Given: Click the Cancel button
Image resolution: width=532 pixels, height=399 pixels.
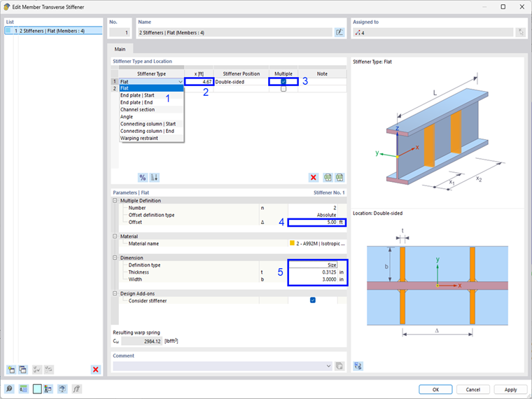Looking at the screenshot, I should point(473,389).
